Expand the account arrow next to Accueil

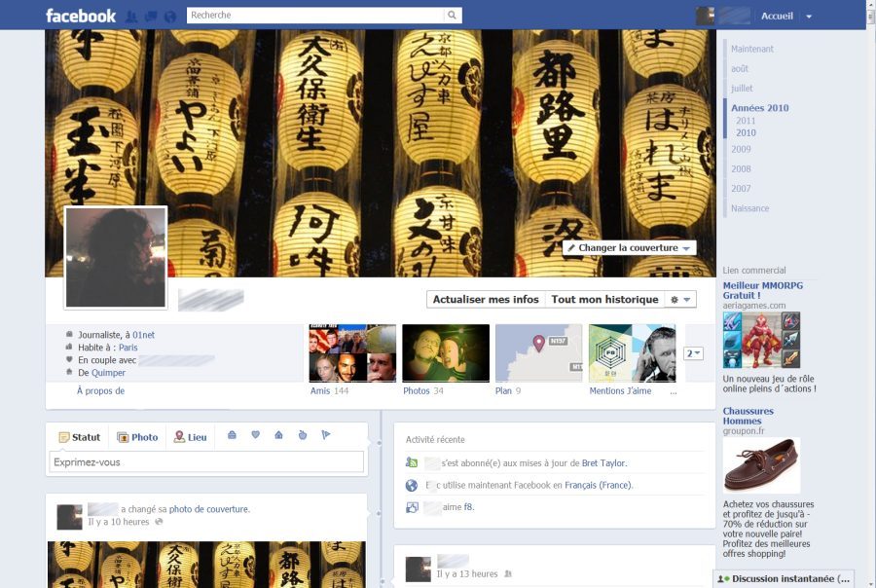click(809, 17)
